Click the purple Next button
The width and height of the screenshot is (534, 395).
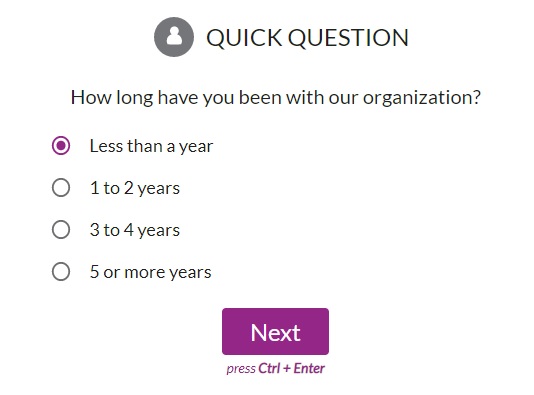click(x=276, y=332)
